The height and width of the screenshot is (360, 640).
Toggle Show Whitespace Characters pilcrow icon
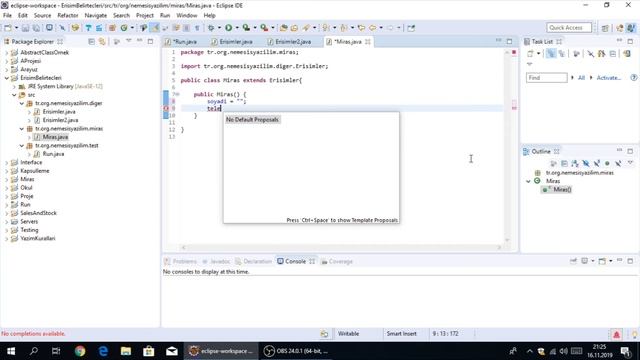[197, 28]
